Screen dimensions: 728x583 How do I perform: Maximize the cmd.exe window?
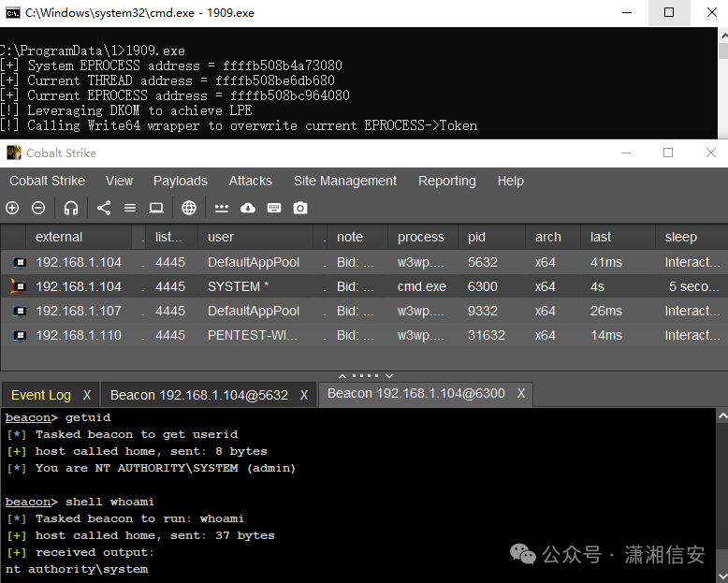tap(669, 12)
